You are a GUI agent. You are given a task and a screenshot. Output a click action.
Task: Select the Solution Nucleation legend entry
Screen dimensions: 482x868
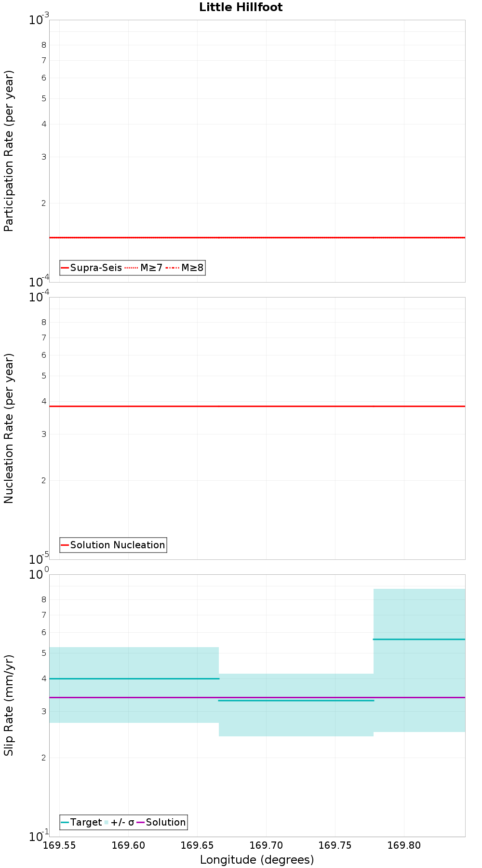click(x=113, y=545)
